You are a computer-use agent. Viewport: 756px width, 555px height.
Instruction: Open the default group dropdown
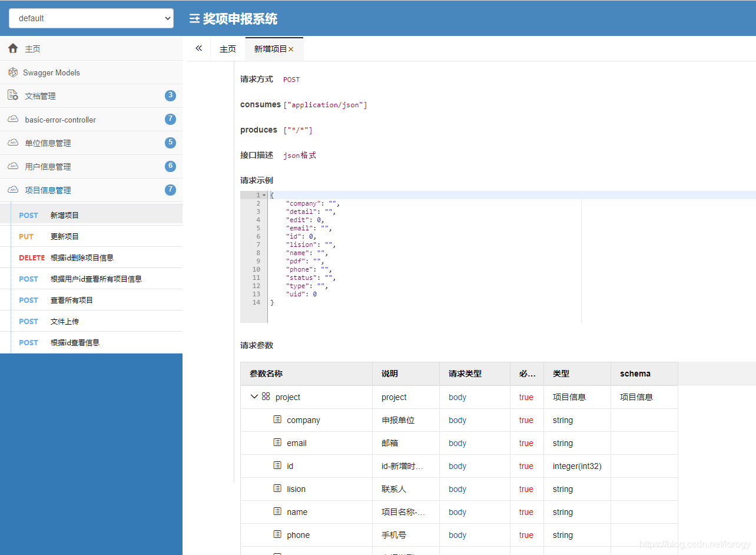click(91, 18)
